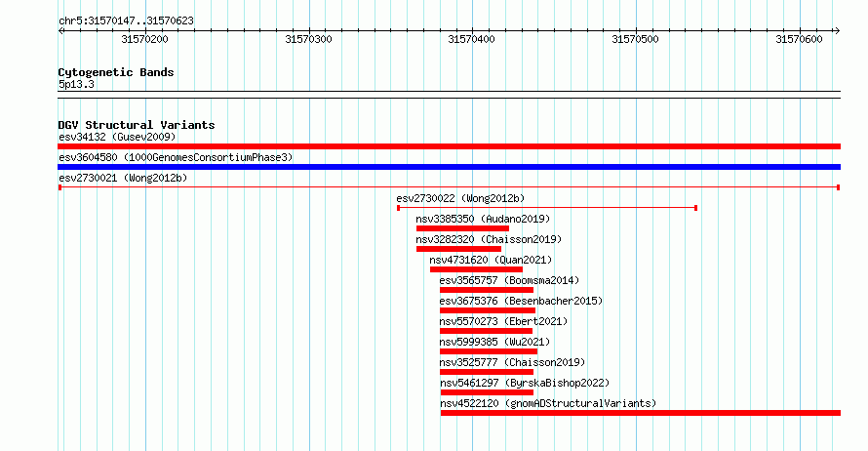This screenshot has width=868, height=451.
Task: Select the red esv34132 variant bar
Action: tap(449, 146)
